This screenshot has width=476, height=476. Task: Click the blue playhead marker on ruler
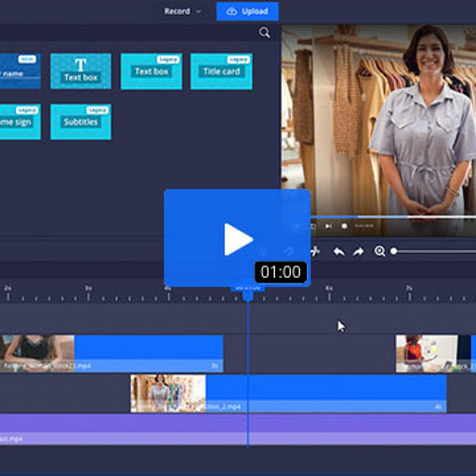[247, 296]
